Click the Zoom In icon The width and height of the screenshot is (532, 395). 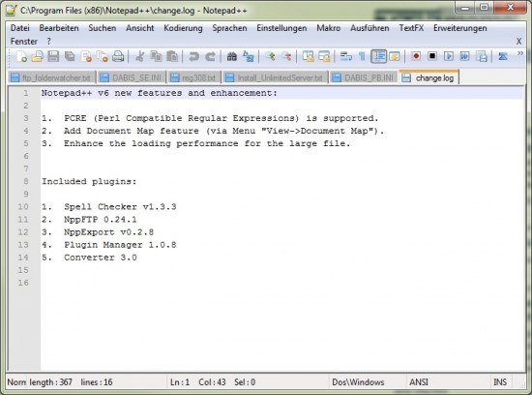pyautogui.click(x=271, y=56)
